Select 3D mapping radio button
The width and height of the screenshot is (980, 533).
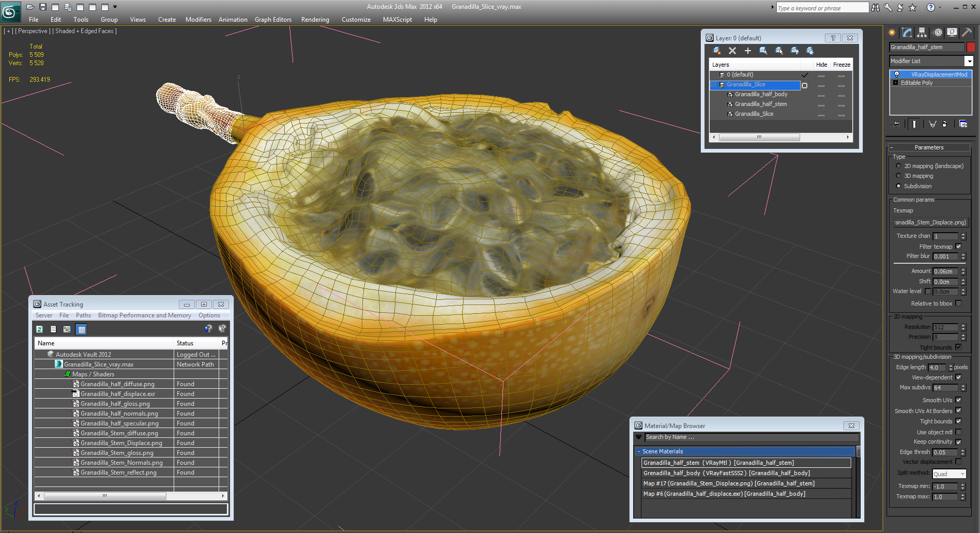(898, 176)
